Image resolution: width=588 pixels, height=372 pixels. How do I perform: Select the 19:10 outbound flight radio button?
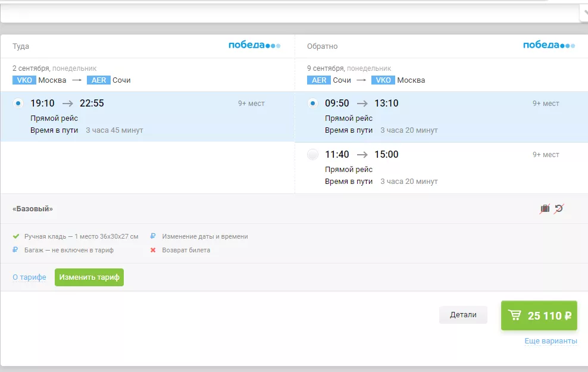point(18,104)
